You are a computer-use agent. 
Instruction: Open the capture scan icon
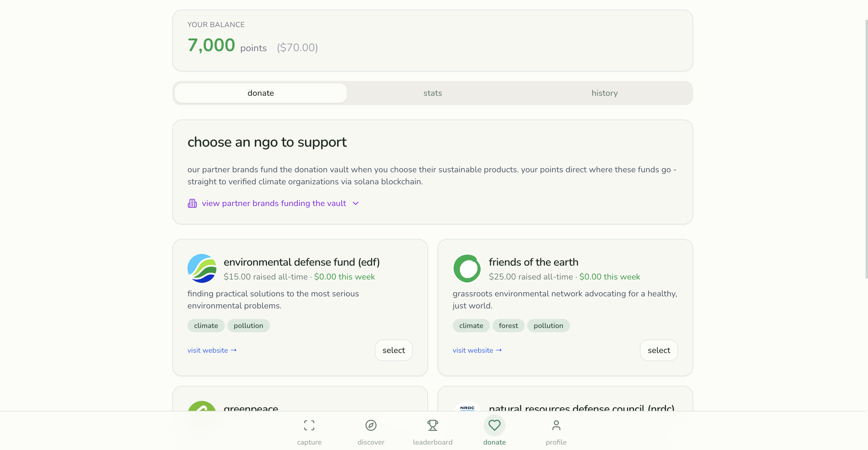tap(309, 425)
